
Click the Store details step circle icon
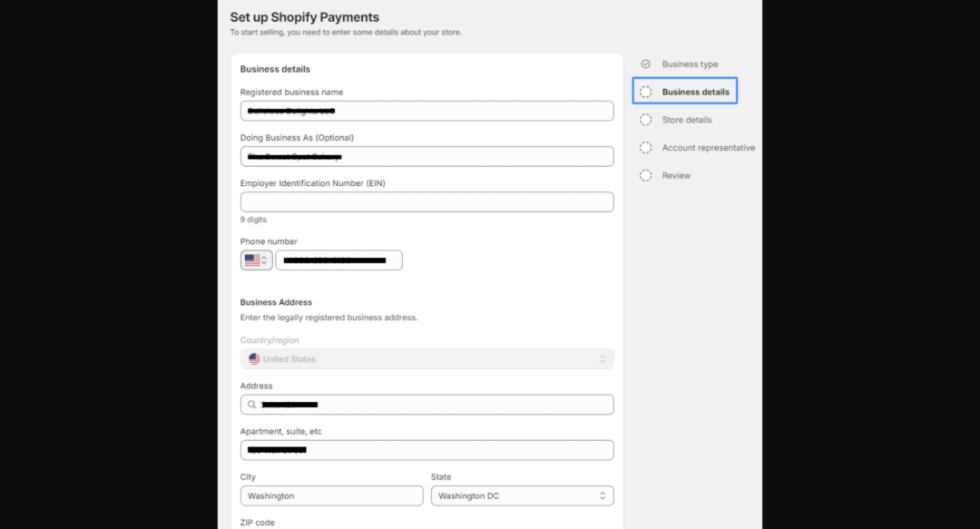point(645,120)
